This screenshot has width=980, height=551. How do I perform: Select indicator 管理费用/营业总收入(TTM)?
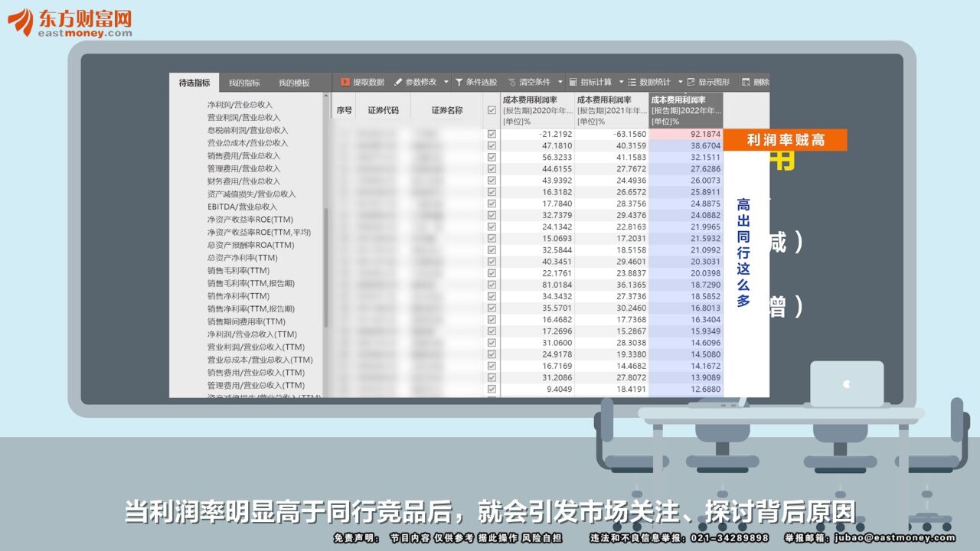(x=256, y=386)
